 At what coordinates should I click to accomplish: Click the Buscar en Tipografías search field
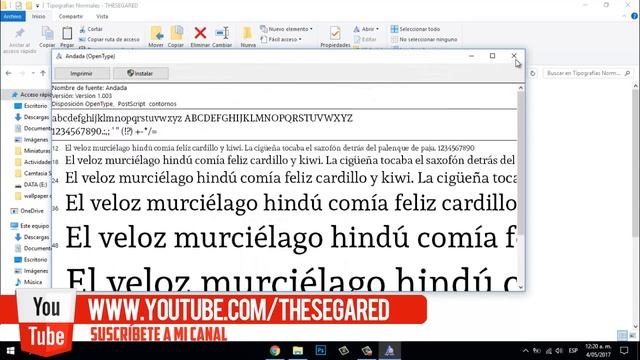pos(587,73)
